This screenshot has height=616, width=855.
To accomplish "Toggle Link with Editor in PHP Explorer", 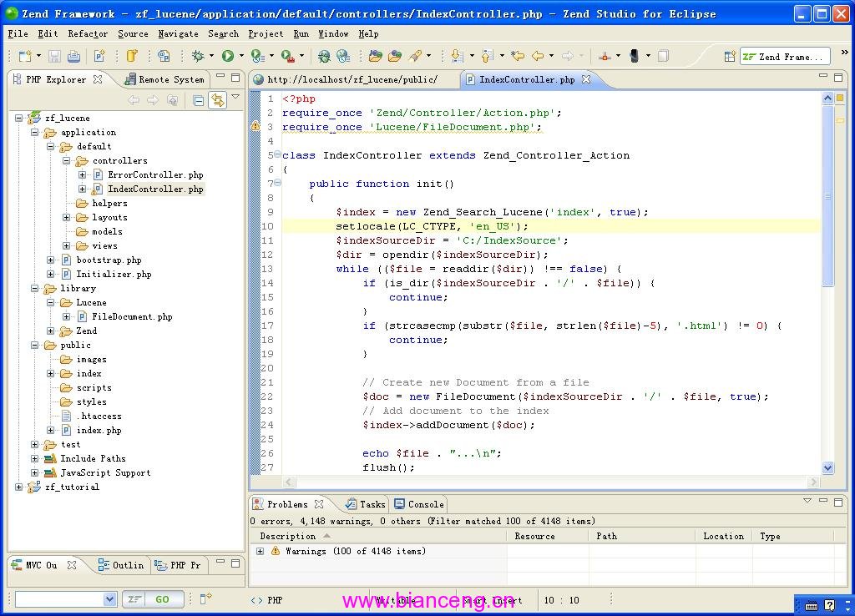I will coord(218,100).
